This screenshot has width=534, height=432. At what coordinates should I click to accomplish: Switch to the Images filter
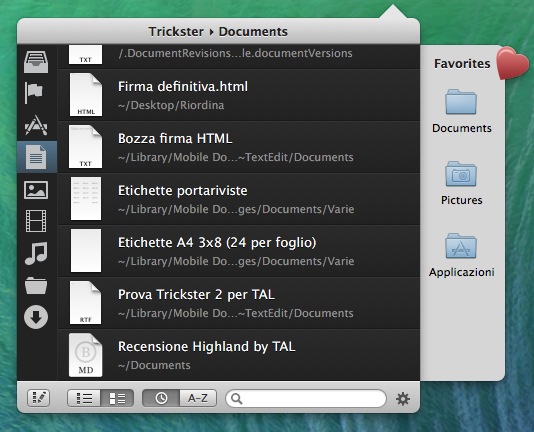pyautogui.click(x=36, y=190)
